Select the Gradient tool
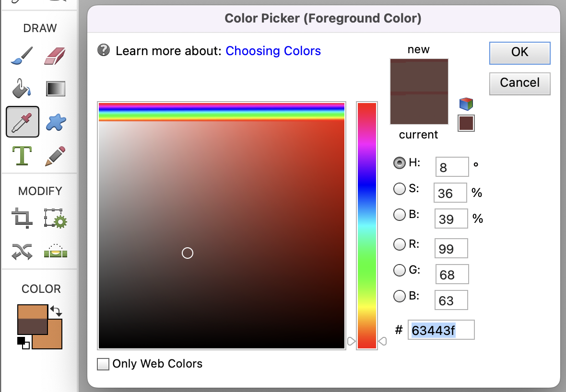The image size is (566, 392). coord(55,89)
